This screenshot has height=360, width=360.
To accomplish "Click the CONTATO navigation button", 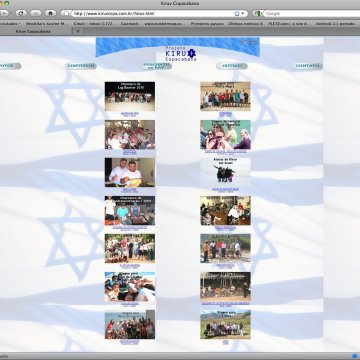I will click(x=308, y=66).
